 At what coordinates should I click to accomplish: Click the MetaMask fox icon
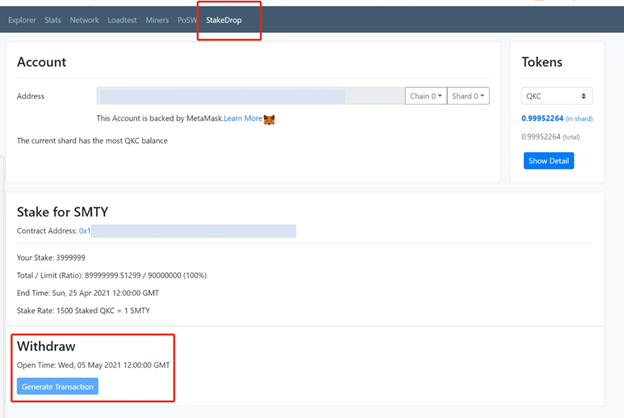click(269, 119)
